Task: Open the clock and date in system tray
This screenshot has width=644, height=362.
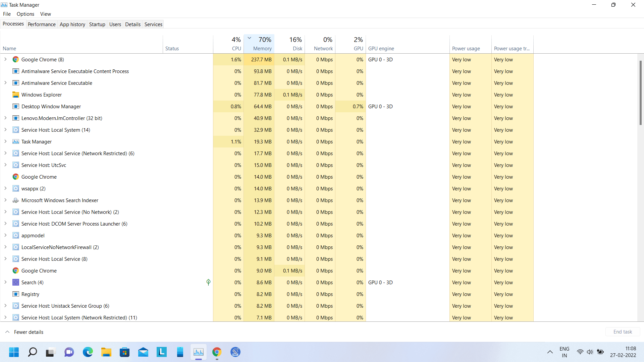Action: coord(623,352)
